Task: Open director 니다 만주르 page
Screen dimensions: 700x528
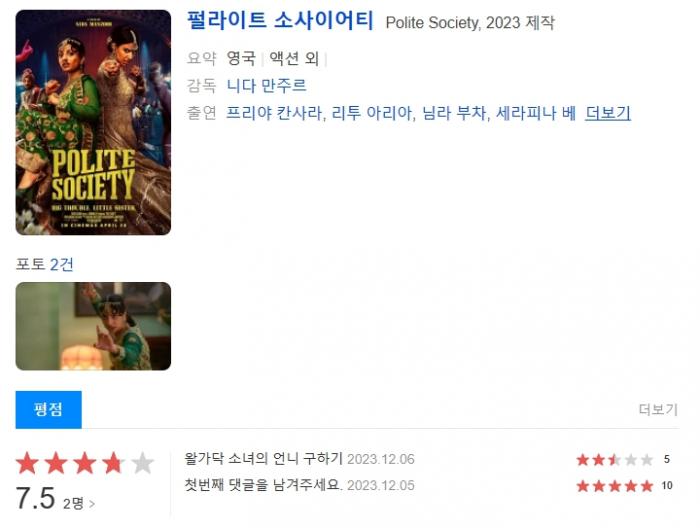Action: [x=267, y=85]
